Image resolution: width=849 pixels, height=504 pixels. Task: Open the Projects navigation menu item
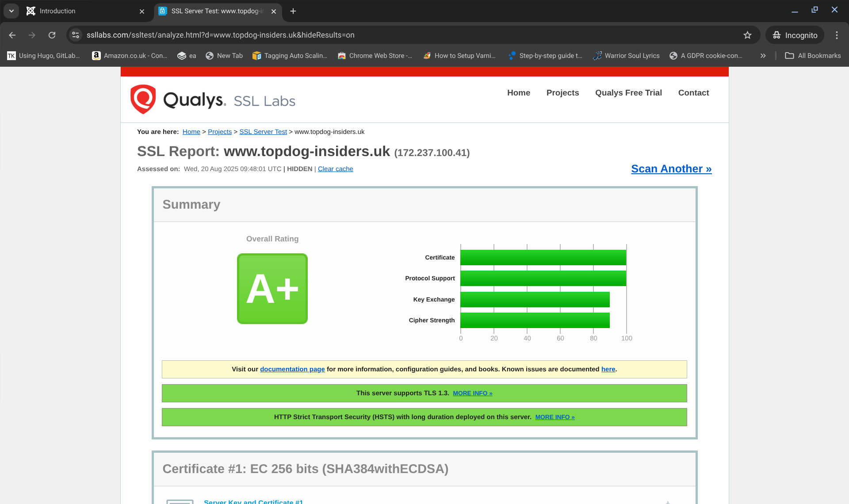pos(562,93)
